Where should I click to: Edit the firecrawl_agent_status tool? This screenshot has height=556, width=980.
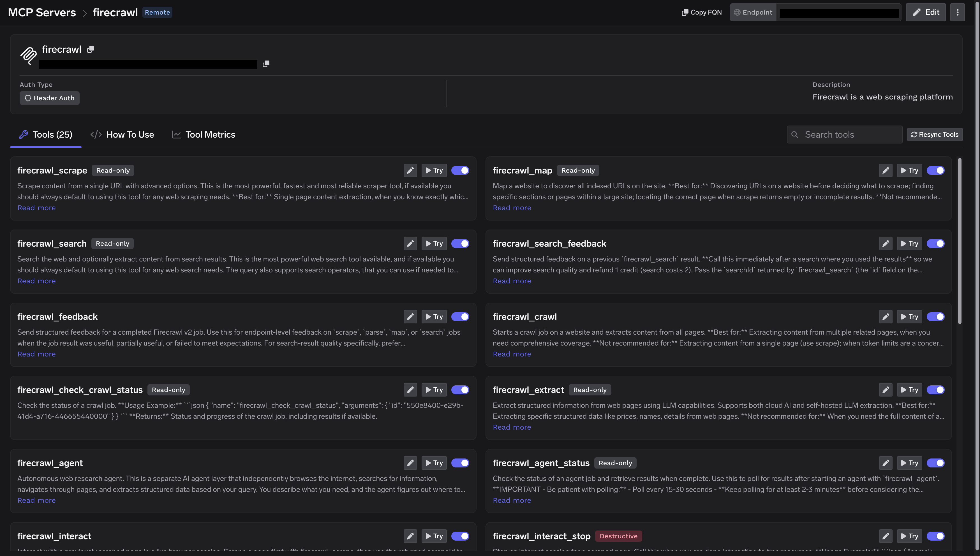pos(885,463)
